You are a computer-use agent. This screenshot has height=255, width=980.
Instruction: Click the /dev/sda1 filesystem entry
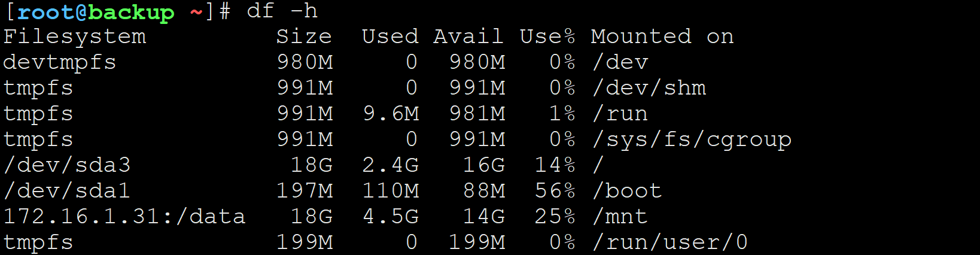point(67,191)
